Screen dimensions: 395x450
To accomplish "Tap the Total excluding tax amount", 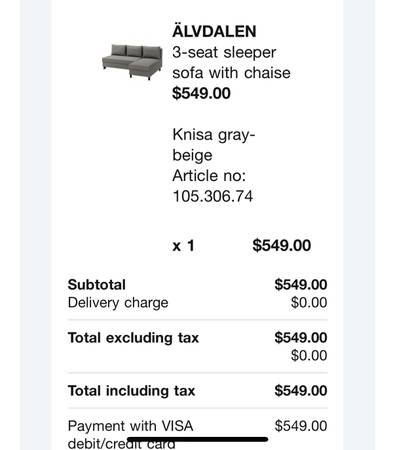I will click(x=301, y=338).
